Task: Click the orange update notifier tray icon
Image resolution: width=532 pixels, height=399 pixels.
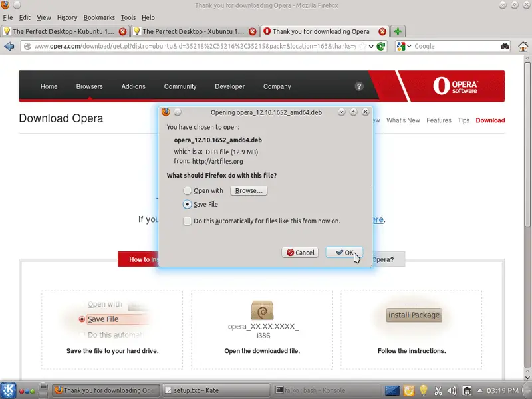Action: pos(408,390)
